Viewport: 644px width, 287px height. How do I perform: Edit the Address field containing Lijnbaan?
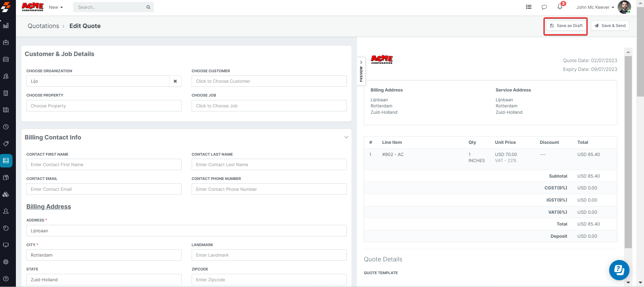coord(186,231)
